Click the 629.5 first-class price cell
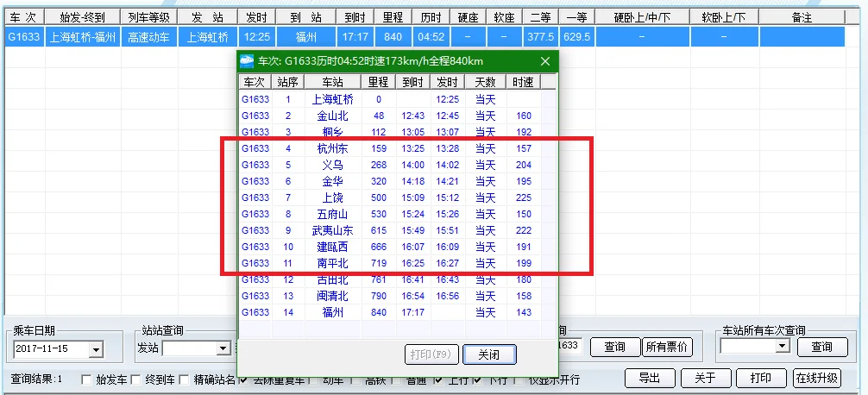 pyautogui.click(x=577, y=38)
